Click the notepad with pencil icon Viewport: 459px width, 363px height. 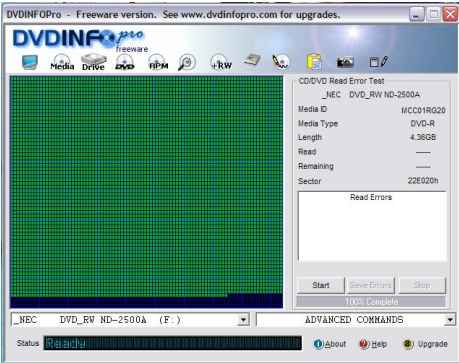[379, 62]
